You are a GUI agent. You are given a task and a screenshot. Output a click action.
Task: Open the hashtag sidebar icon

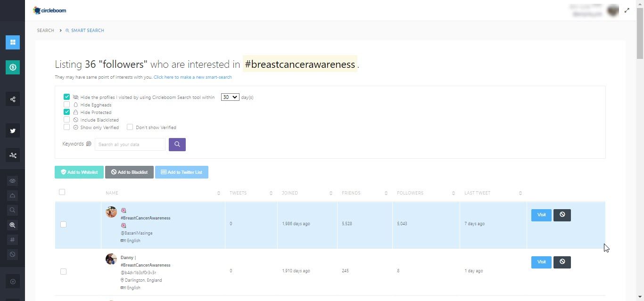coord(13,240)
